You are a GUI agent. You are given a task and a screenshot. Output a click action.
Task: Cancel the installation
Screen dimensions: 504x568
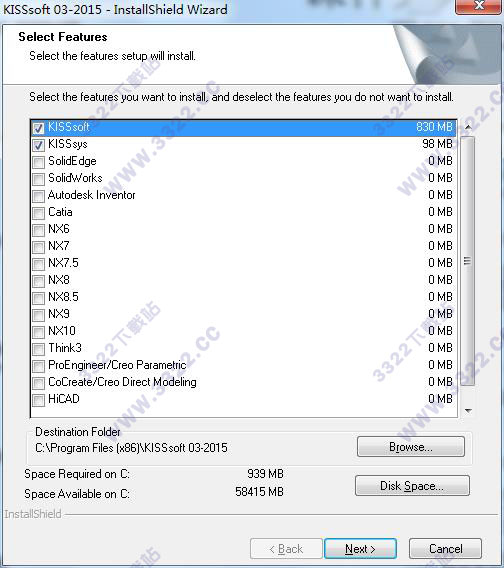coord(446,549)
